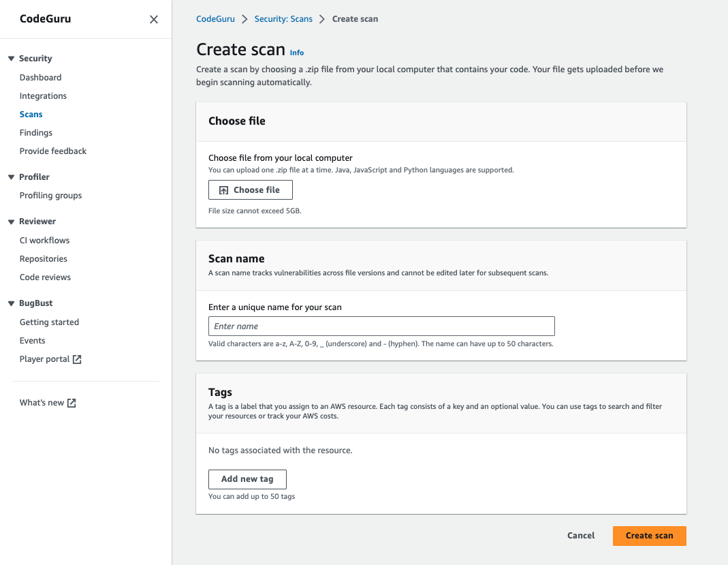Click the Tags section heading
The image size is (728, 565).
(220, 393)
